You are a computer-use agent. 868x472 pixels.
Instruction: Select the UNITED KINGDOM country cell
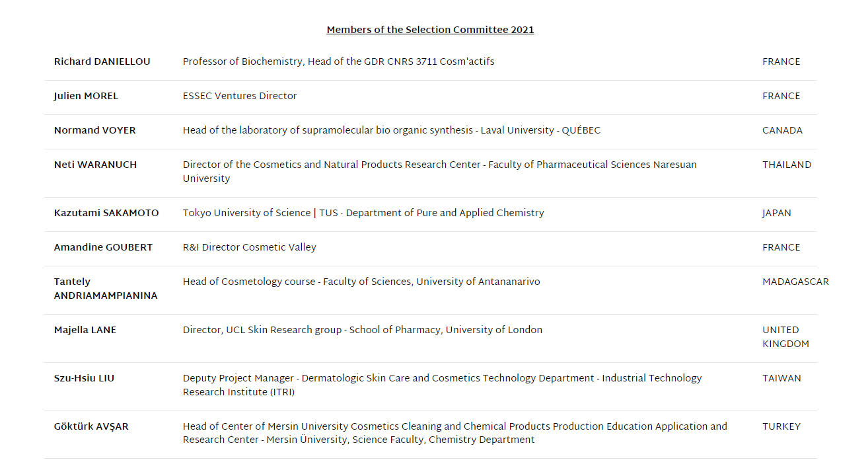tap(785, 337)
